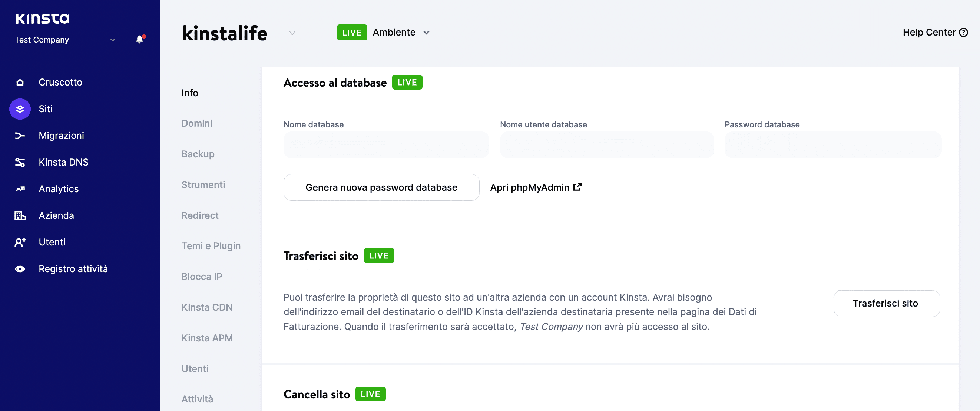
Task: Click the Migrazioni icon
Action: pos(20,136)
